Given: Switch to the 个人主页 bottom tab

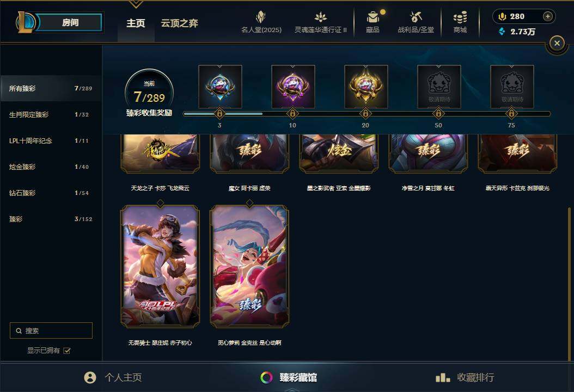Looking at the screenshot, I should 113,377.
